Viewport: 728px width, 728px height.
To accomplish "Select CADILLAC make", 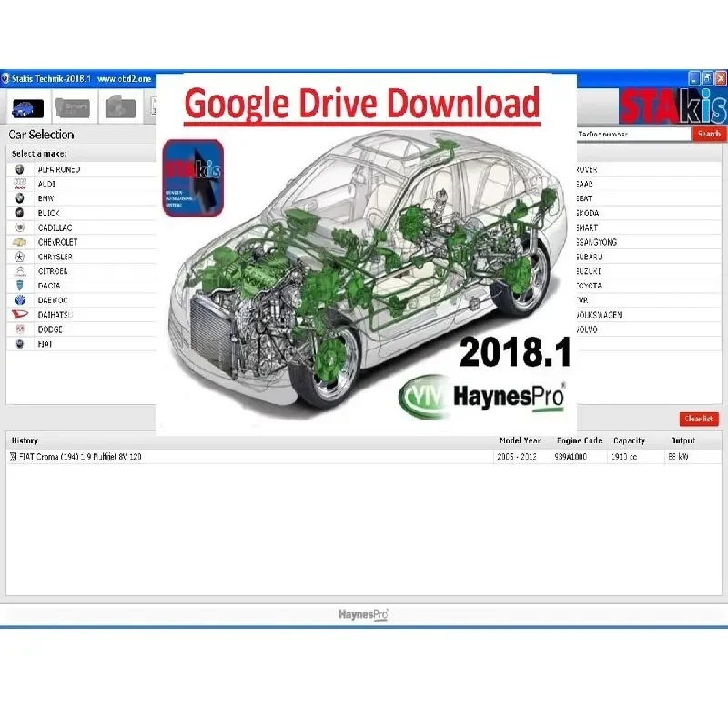I will (x=55, y=227).
